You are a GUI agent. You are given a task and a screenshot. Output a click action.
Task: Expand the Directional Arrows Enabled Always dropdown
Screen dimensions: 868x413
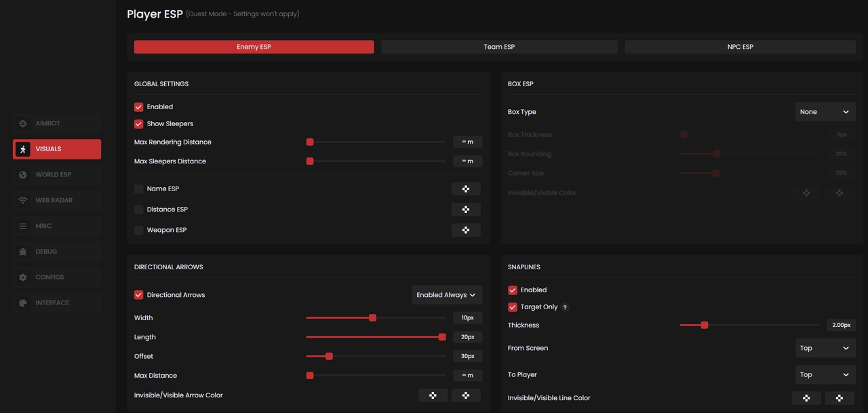[x=447, y=295]
